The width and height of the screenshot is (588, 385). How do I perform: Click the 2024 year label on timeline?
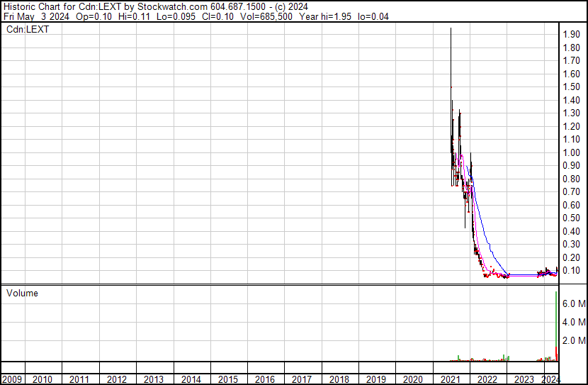(550, 379)
